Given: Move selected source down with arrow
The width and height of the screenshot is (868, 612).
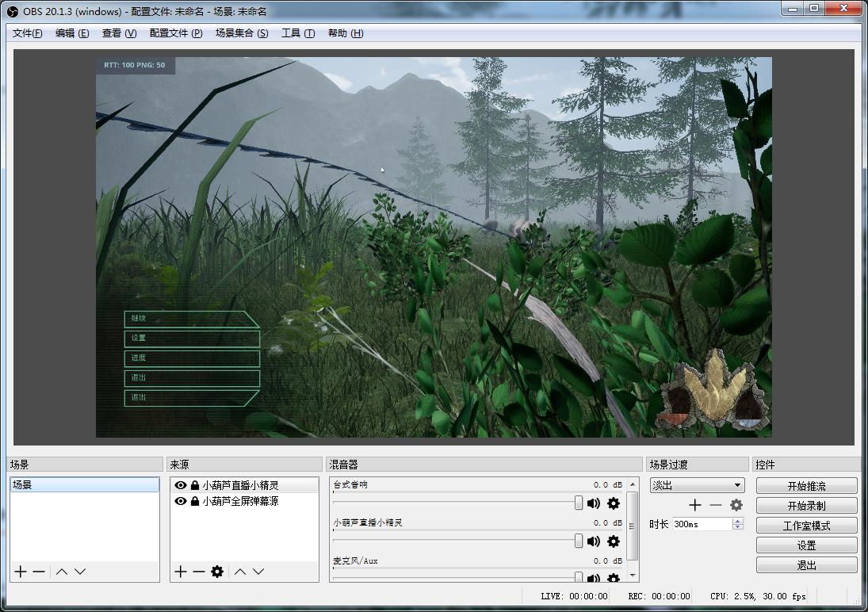Looking at the screenshot, I should coord(258,572).
